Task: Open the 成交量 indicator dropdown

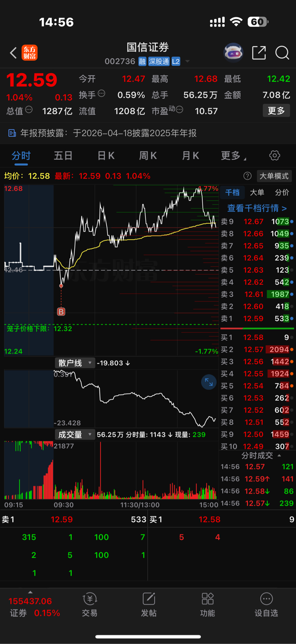Action: click(74, 434)
